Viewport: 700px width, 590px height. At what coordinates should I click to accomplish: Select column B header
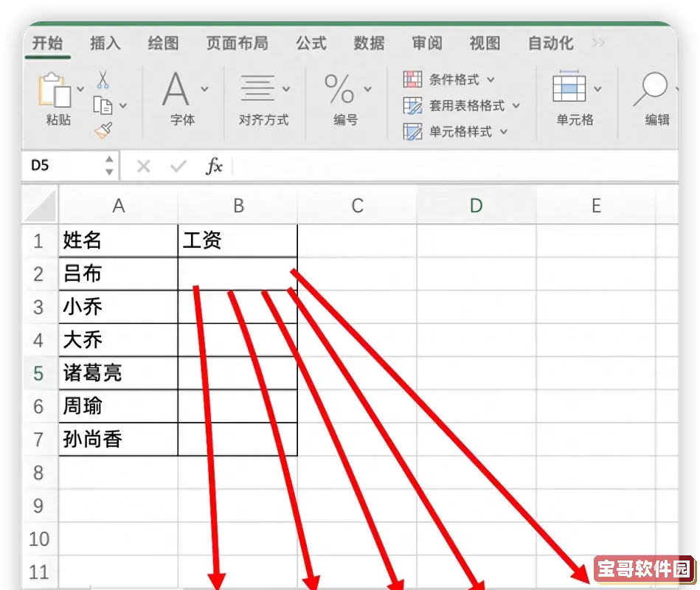coord(238,206)
